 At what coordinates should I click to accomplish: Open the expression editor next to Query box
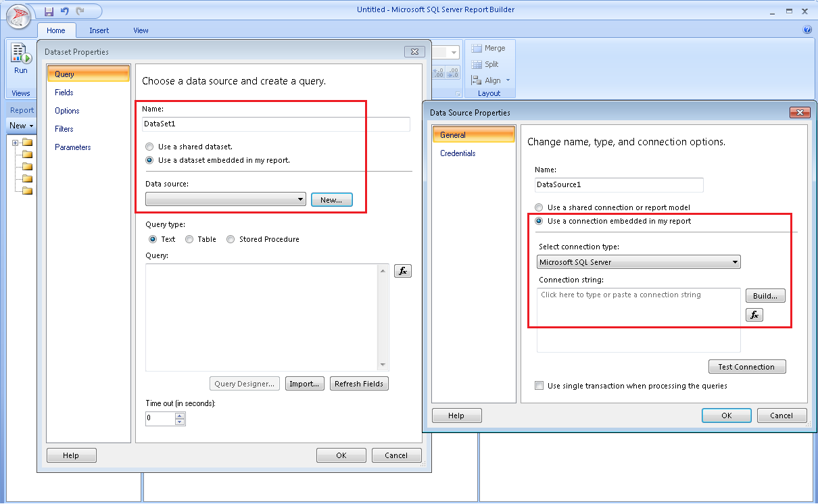point(402,271)
